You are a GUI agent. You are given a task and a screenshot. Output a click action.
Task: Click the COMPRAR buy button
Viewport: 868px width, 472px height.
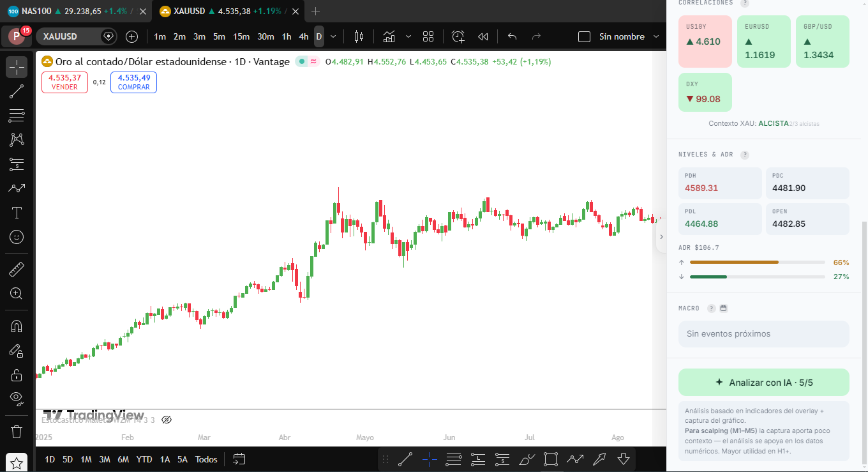point(133,82)
